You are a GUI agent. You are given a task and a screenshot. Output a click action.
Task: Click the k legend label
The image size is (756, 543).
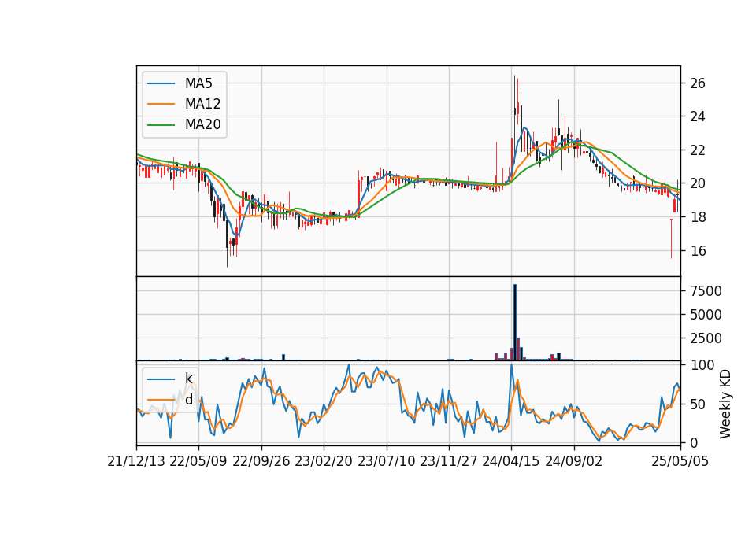(189, 379)
